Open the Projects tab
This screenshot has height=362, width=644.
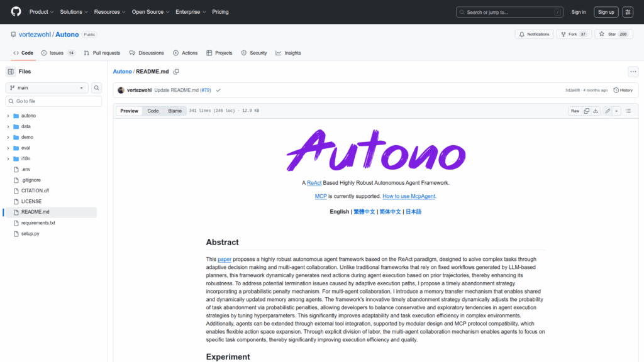pyautogui.click(x=219, y=53)
